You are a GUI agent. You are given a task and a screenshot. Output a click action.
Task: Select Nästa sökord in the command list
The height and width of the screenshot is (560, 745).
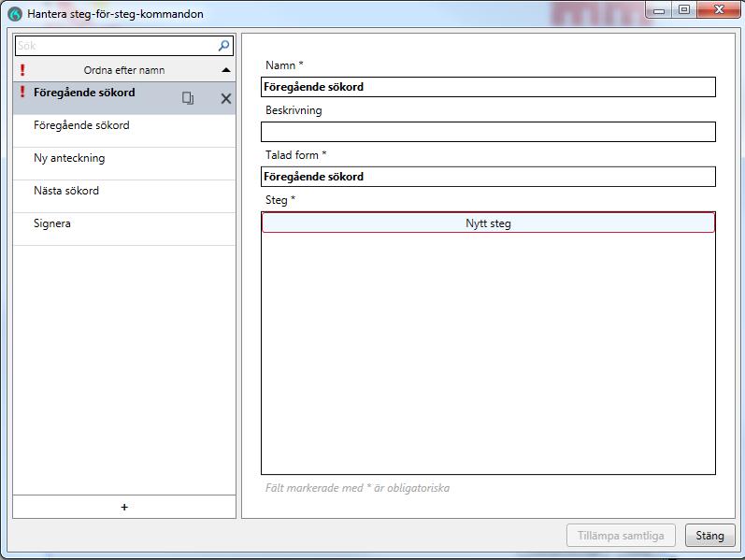pyautogui.click(x=124, y=196)
